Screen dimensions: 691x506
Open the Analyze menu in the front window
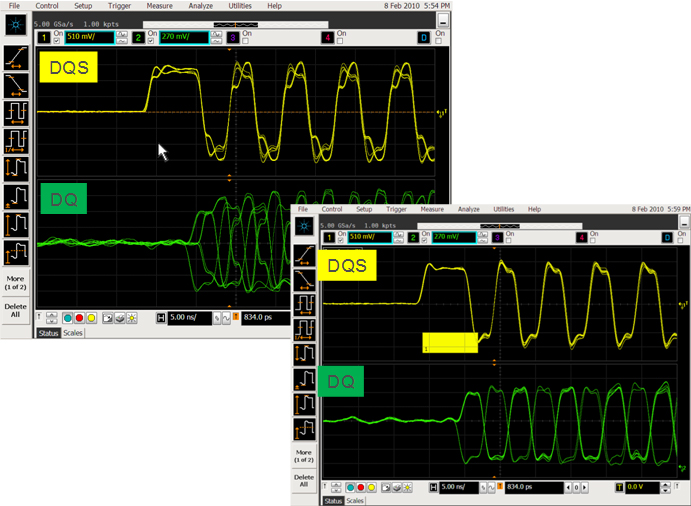(x=469, y=209)
